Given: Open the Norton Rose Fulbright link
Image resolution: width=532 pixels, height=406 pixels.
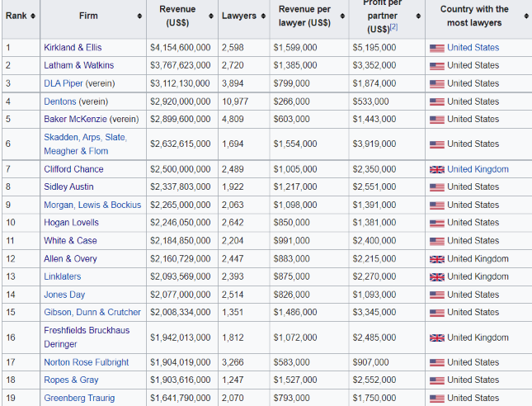Looking at the screenshot, I should tap(86, 362).
